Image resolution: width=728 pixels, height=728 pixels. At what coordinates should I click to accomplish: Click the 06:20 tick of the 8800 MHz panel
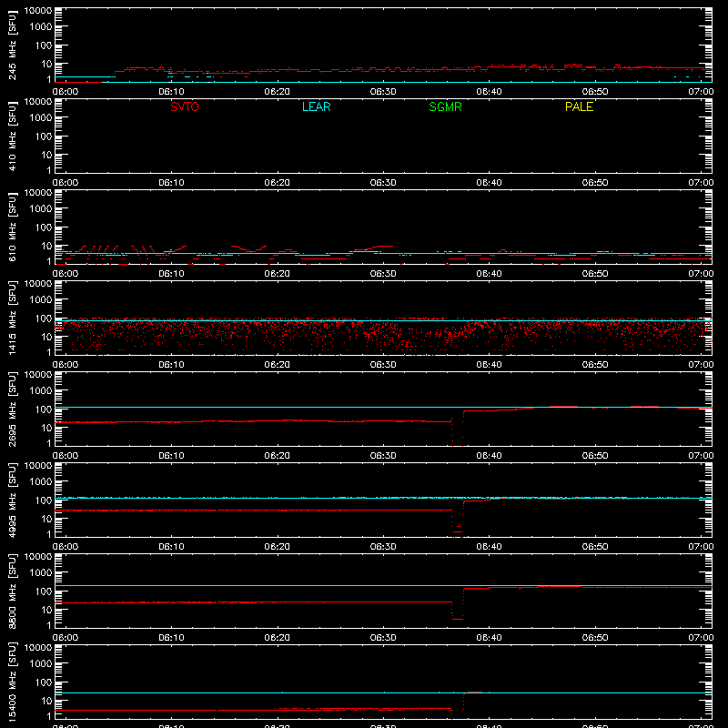pyautogui.click(x=278, y=638)
